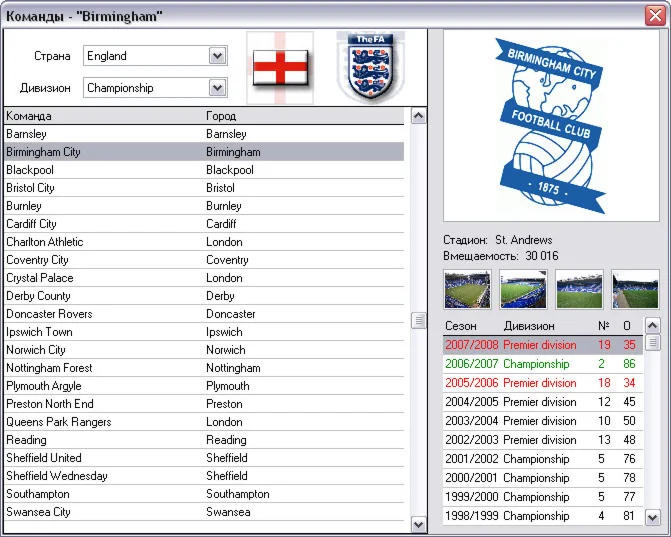Select the Nottingham Forest team row
This screenshot has height=537, width=671.
(204, 368)
